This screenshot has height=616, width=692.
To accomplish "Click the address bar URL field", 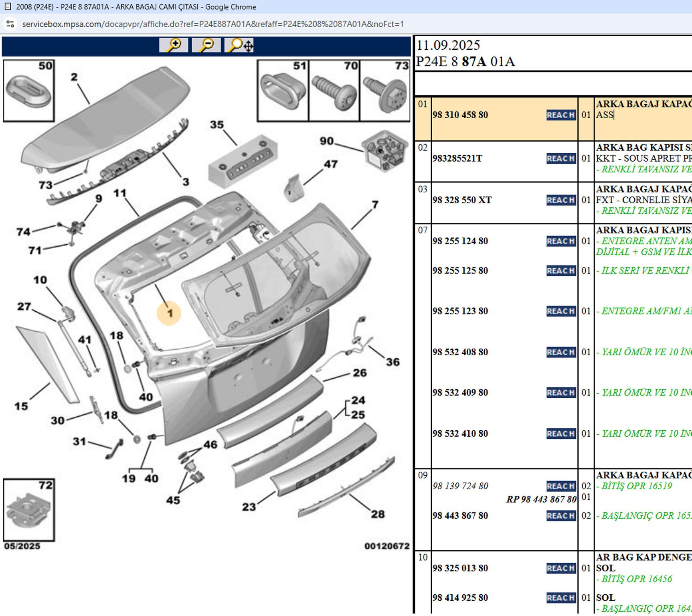I will (212, 24).
